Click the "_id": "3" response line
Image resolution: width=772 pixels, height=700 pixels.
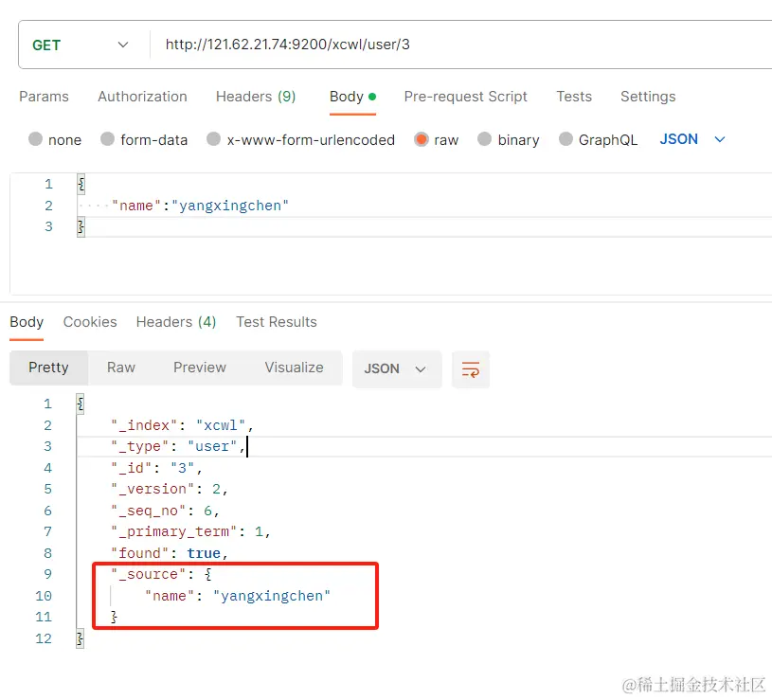pos(156,468)
